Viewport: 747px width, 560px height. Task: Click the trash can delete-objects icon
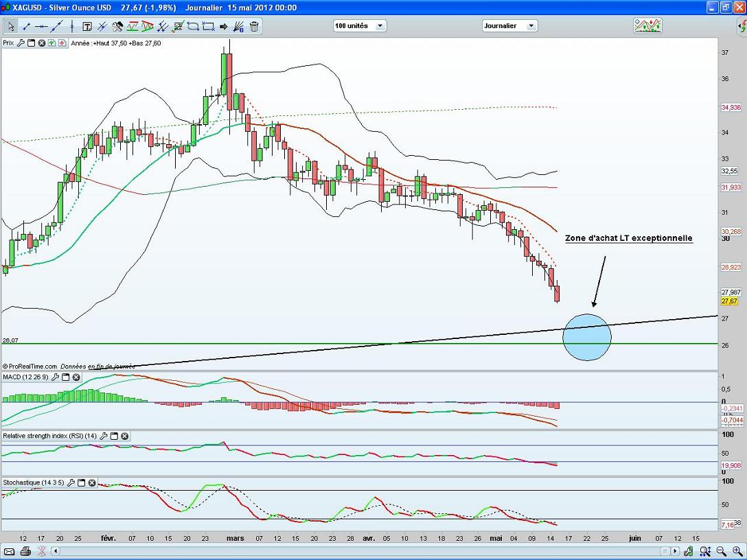(254, 27)
